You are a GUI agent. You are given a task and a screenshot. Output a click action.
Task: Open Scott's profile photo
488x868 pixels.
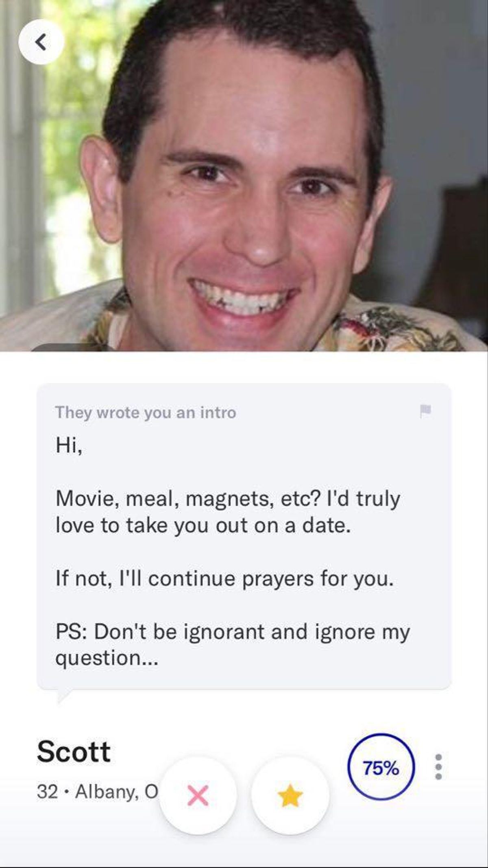(x=244, y=176)
